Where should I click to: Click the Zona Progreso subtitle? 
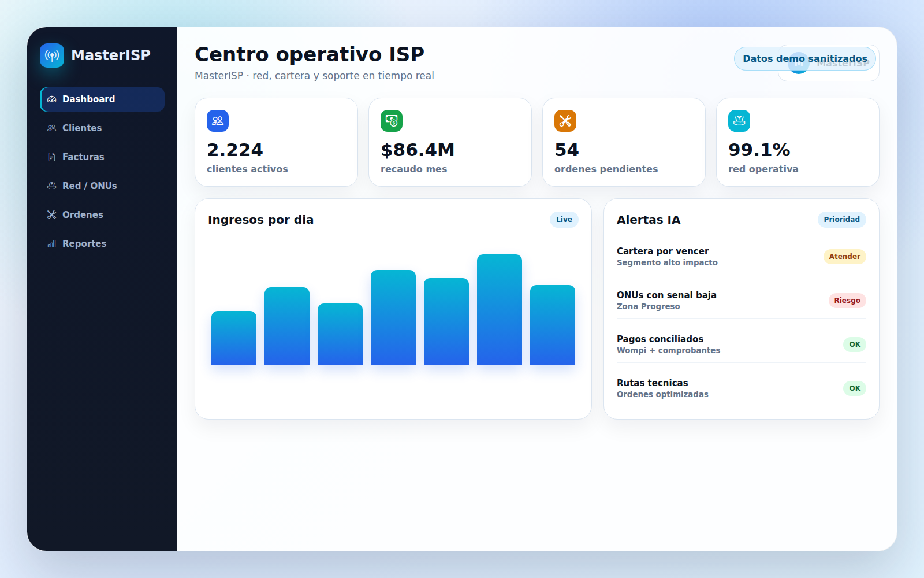(x=648, y=307)
